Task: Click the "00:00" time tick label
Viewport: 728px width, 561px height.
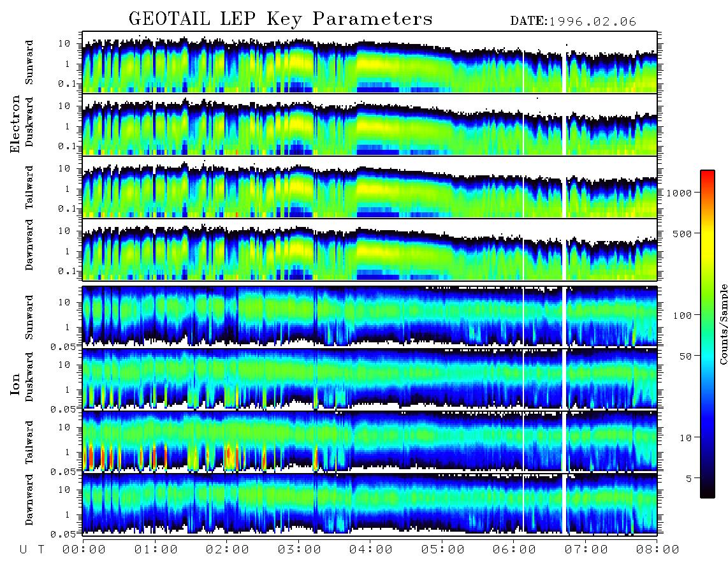Action: 84,550
